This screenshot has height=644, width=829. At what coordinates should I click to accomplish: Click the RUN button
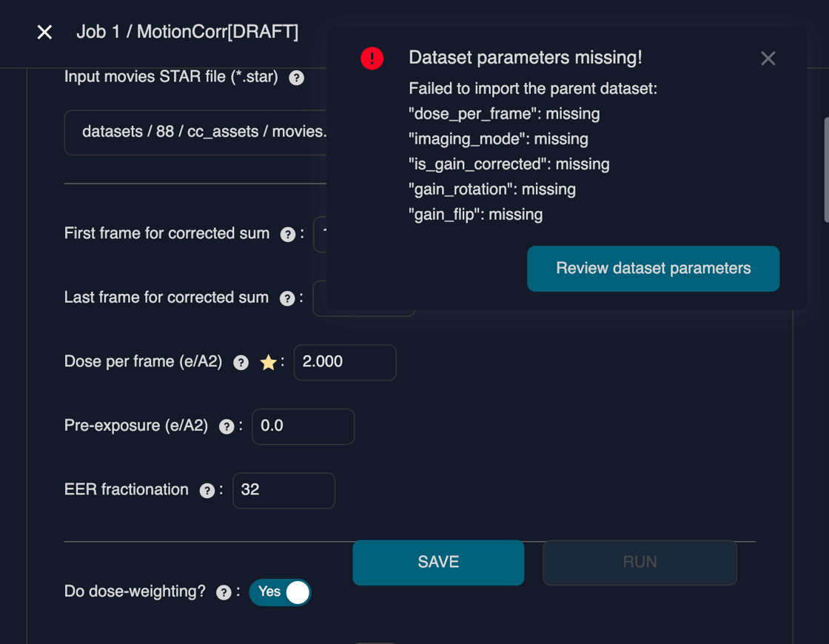(x=640, y=563)
